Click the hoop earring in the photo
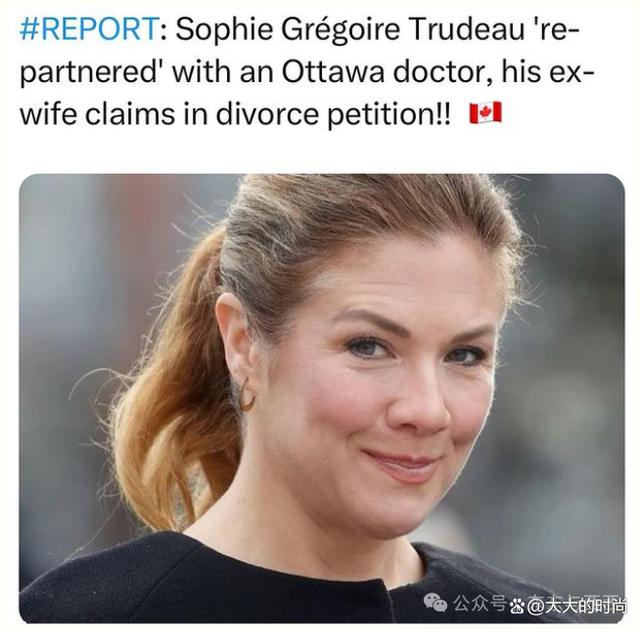 (246, 393)
